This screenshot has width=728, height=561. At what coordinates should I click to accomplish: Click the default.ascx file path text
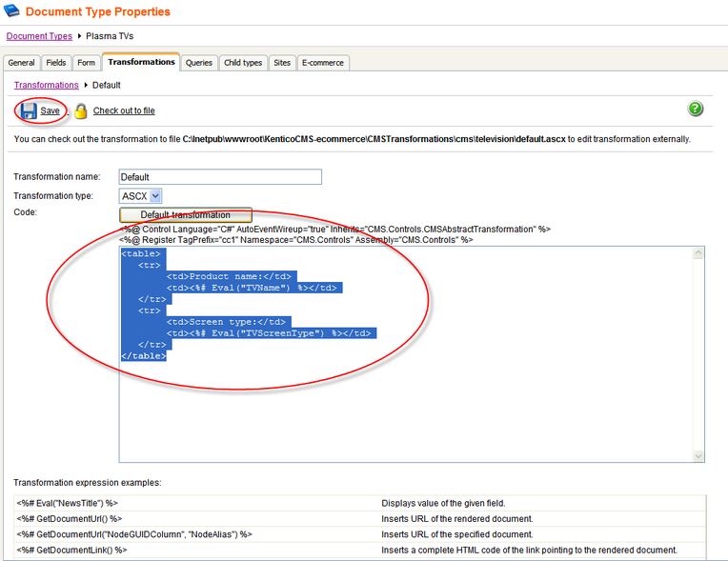pyautogui.click(x=374, y=139)
